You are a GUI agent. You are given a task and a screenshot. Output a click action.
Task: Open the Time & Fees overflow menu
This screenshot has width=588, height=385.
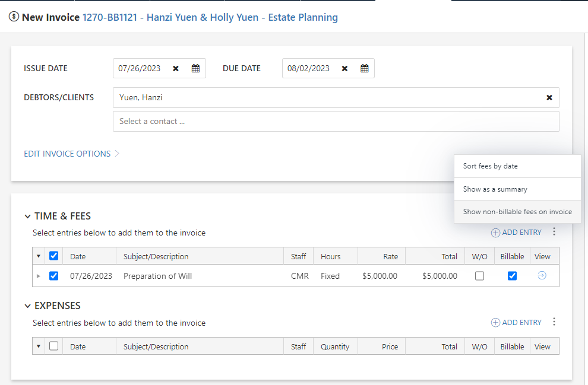click(554, 232)
